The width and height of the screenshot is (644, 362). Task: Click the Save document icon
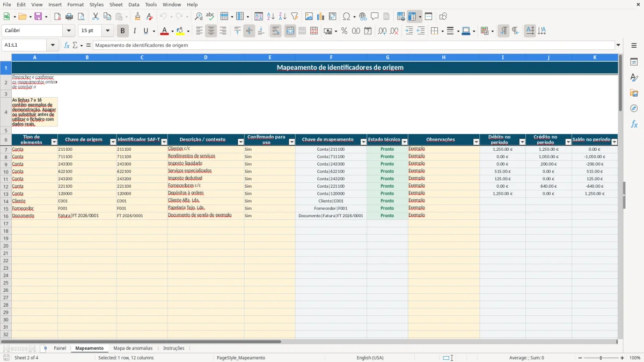[38, 17]
